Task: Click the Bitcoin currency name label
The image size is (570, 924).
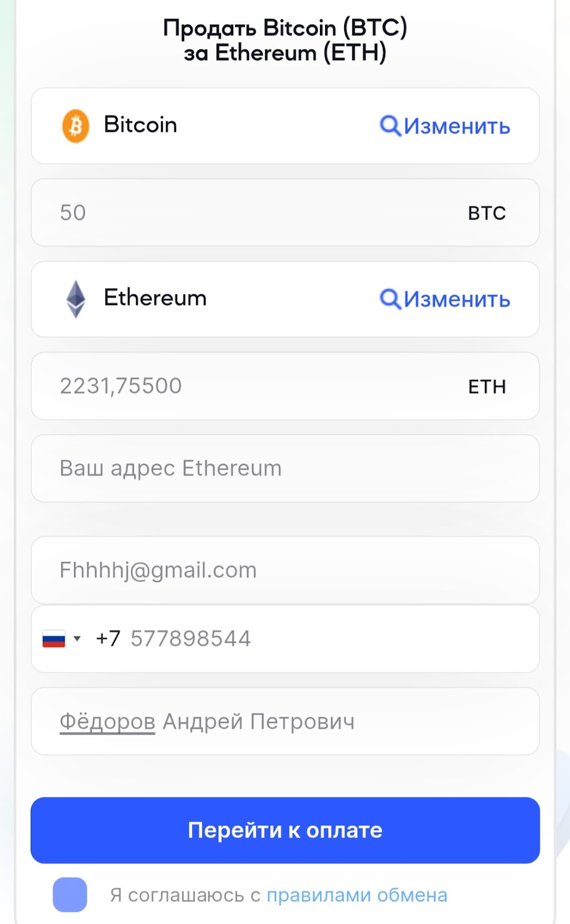Action: pyautogui.click(x=140, y=125)
